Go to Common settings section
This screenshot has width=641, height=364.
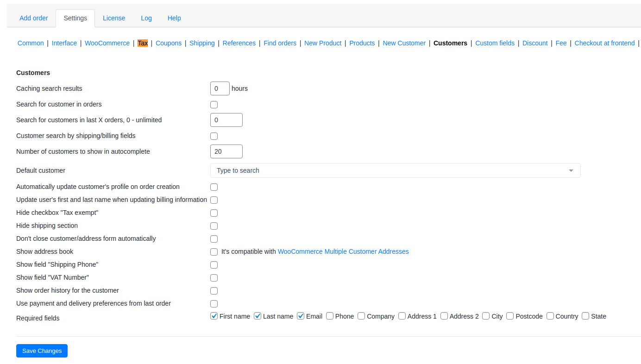pos(31,43)
